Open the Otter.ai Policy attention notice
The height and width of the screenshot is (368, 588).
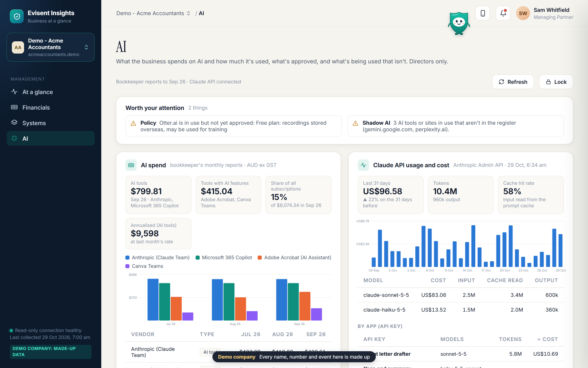coord(234,126)
